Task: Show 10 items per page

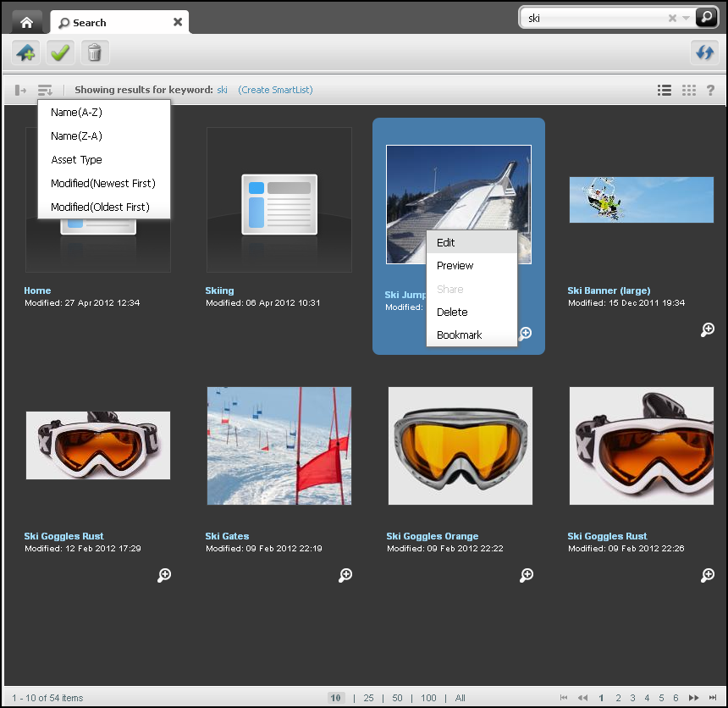Action: (336, 698)
